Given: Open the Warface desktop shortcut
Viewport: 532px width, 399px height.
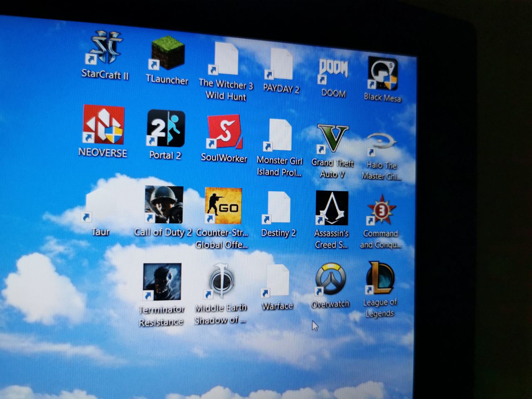Looking at the screenshot, I should (276, 281).
